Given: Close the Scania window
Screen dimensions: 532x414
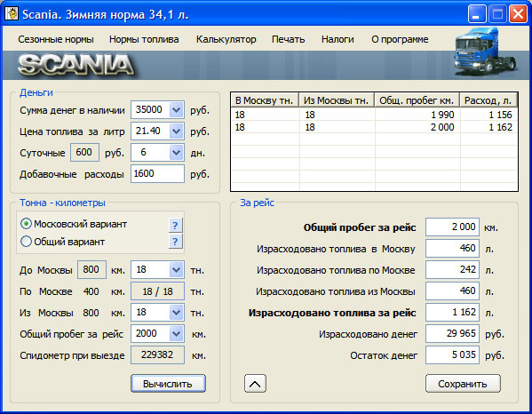Looking at the screenshot, I should 518,14.
